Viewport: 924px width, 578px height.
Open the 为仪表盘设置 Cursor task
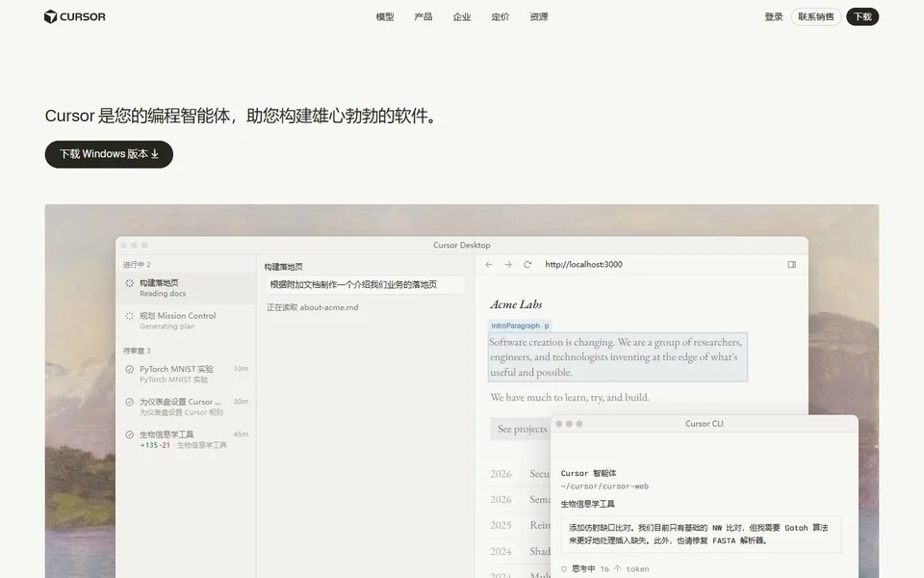point(186,407)
